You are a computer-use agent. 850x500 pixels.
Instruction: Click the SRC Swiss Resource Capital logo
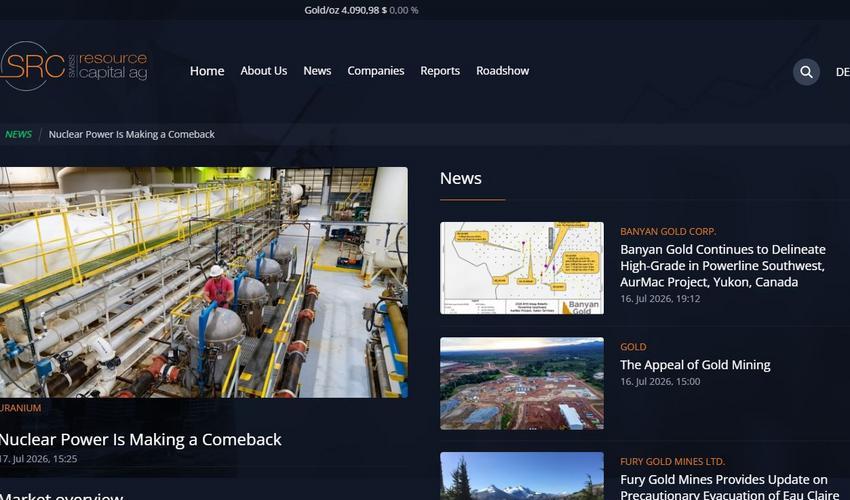[74, 66]
